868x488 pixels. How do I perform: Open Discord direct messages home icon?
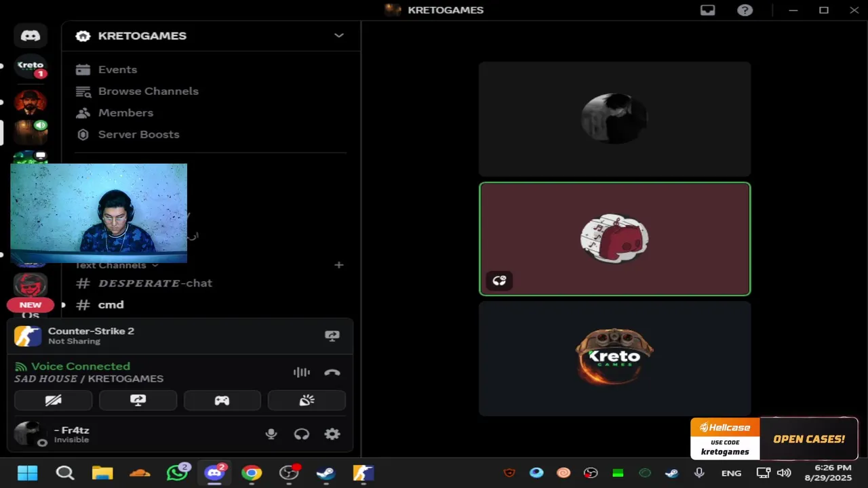click(x=31, y=35)
